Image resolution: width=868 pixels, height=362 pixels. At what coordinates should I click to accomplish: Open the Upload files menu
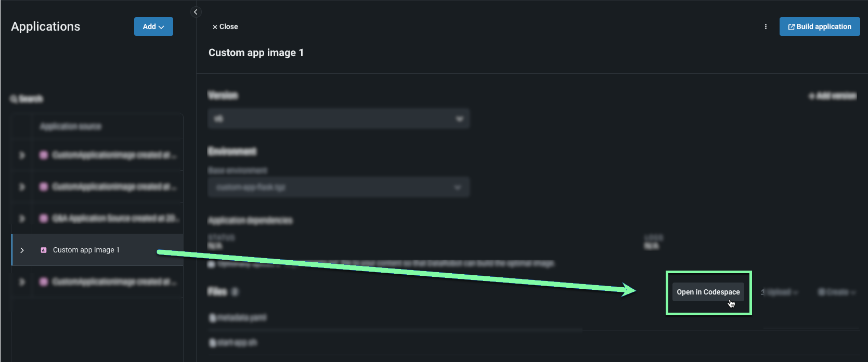pos(779,292)
